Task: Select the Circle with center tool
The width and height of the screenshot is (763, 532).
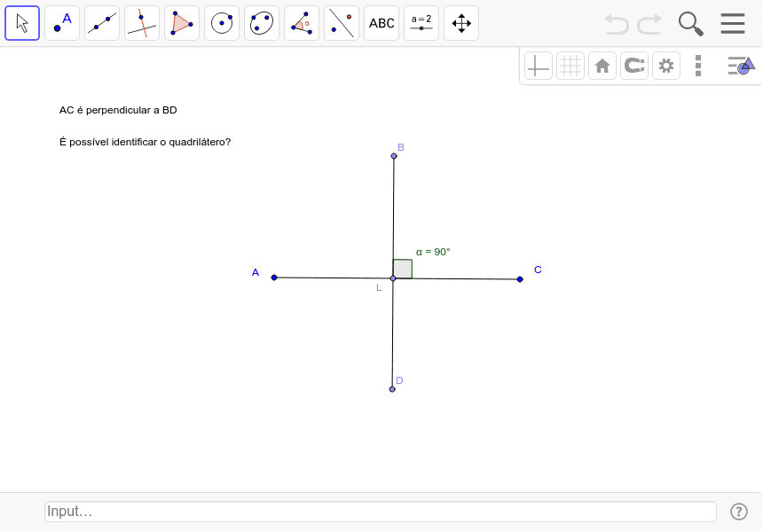Action: [222, 23]
